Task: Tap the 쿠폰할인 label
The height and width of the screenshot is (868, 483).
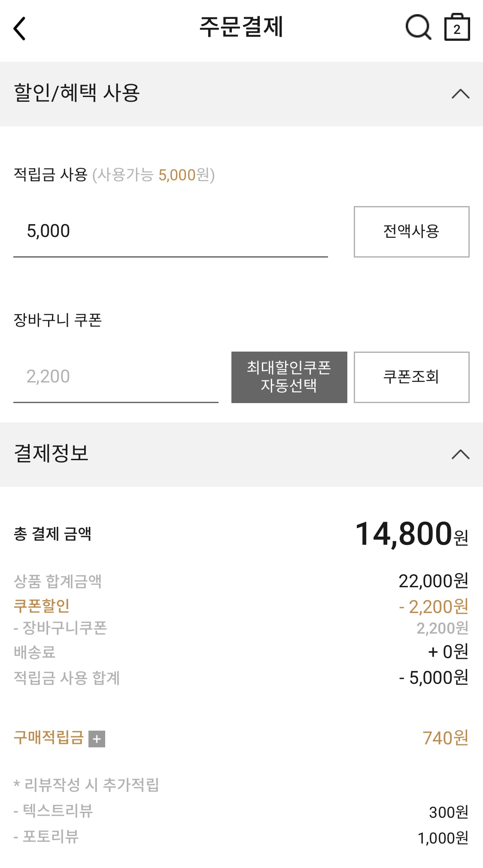Action: [x=42, y=606]
